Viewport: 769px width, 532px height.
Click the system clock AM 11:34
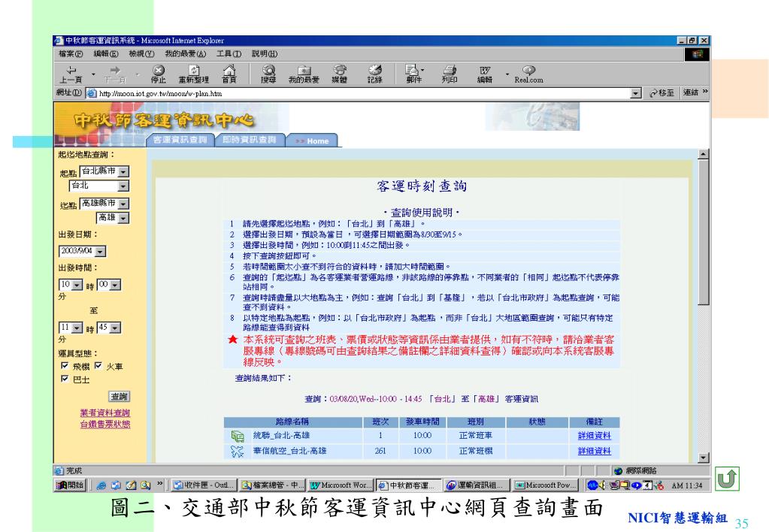pyautogui.click(x=686, y=485)
